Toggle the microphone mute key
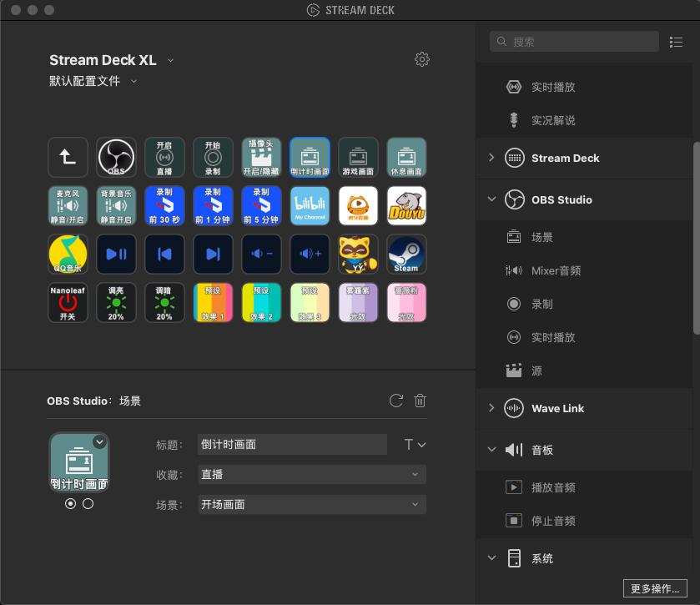This screenshot has height=605, width=700. pos(68,206)
